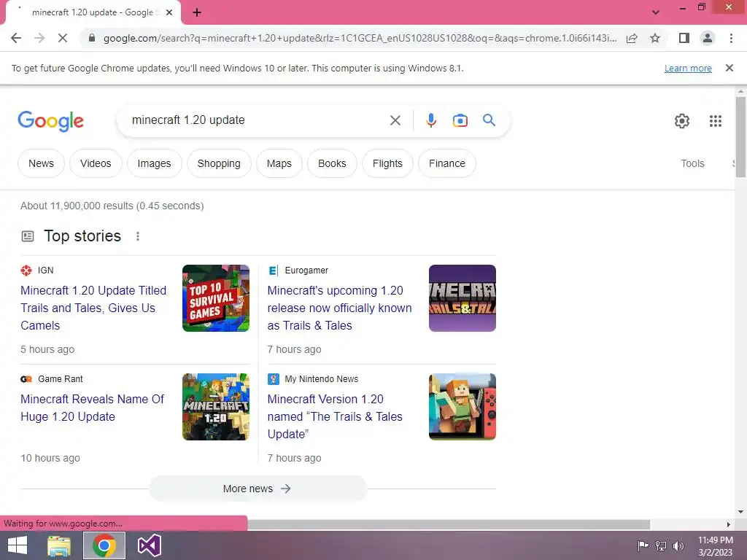Viewport: 747px width, 560px height.
Task: Click the scroll down arrow on vertical scrollbar
Action: coord(740,512)
